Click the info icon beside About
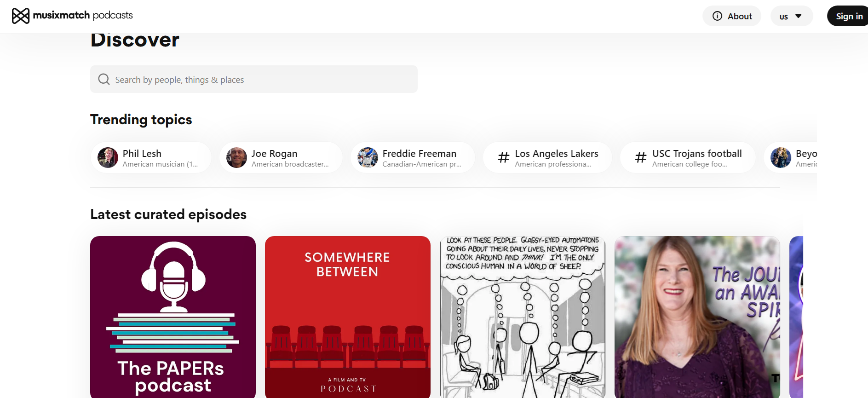This screenshot has height=398, width=868. 717,16
